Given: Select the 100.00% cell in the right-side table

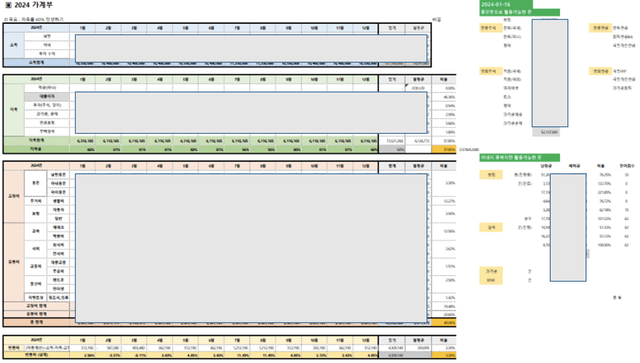Looking at the screenshot, I should [604, 245].
